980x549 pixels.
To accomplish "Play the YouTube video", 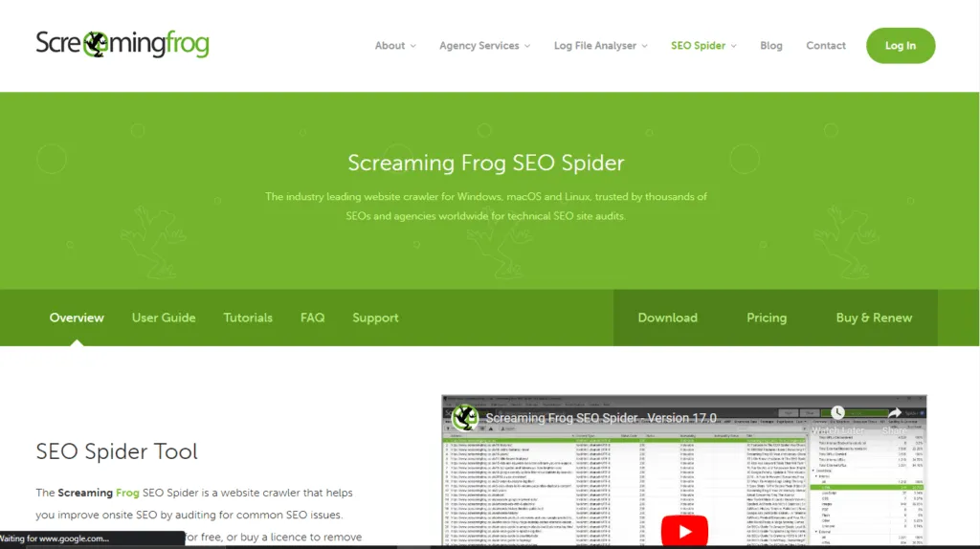I will (x=684, y=531).
